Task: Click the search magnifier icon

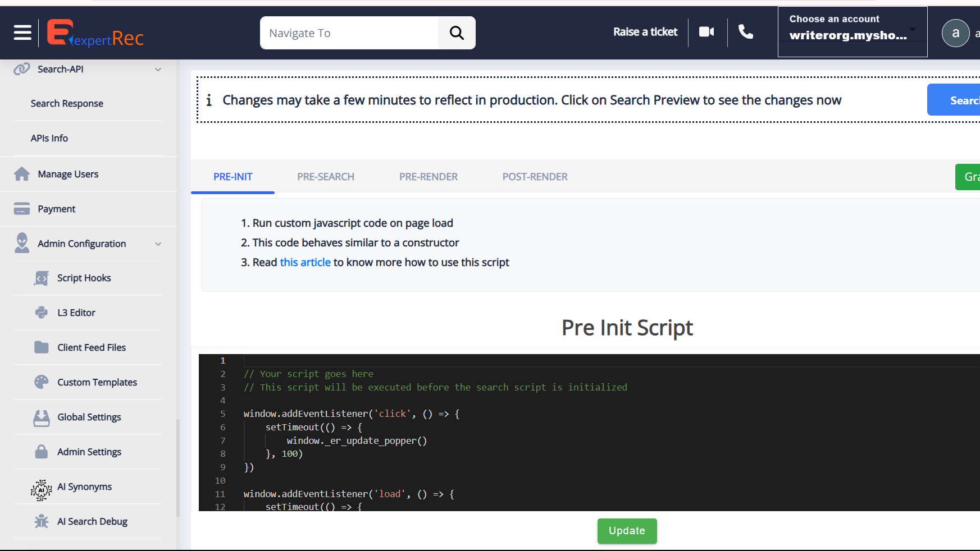Action: (x=457, y=33)
